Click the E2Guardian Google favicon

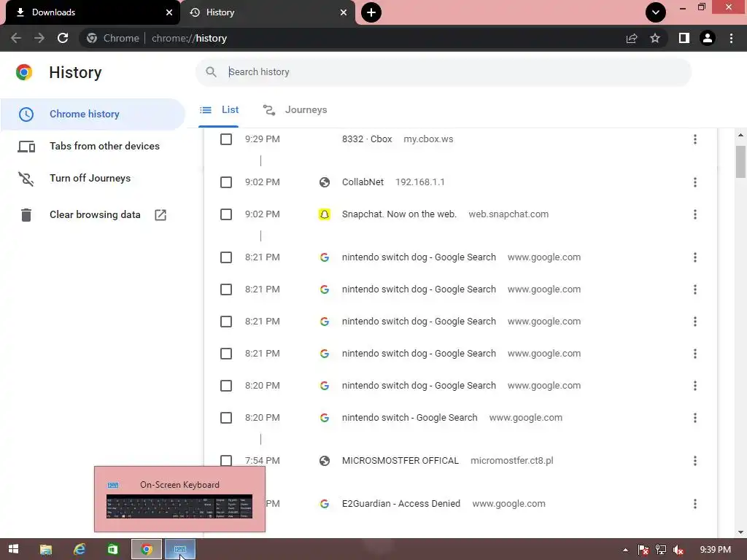325,503
